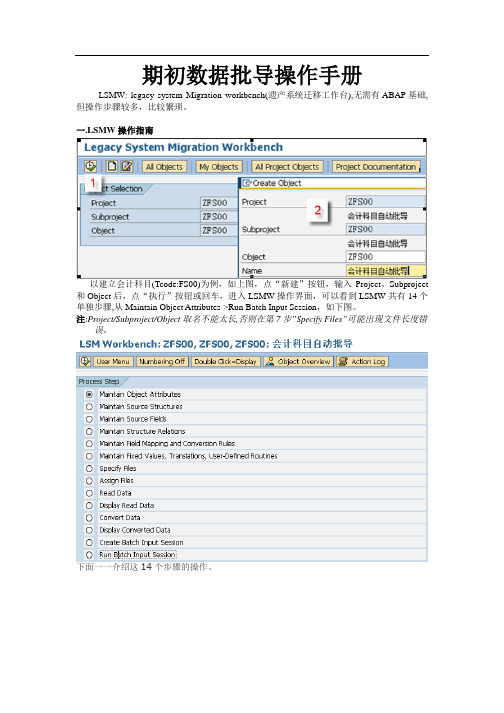This screenshot has height=713, width=504.
Task: Click the highlighted Name input field
Action: click(386, 271)
